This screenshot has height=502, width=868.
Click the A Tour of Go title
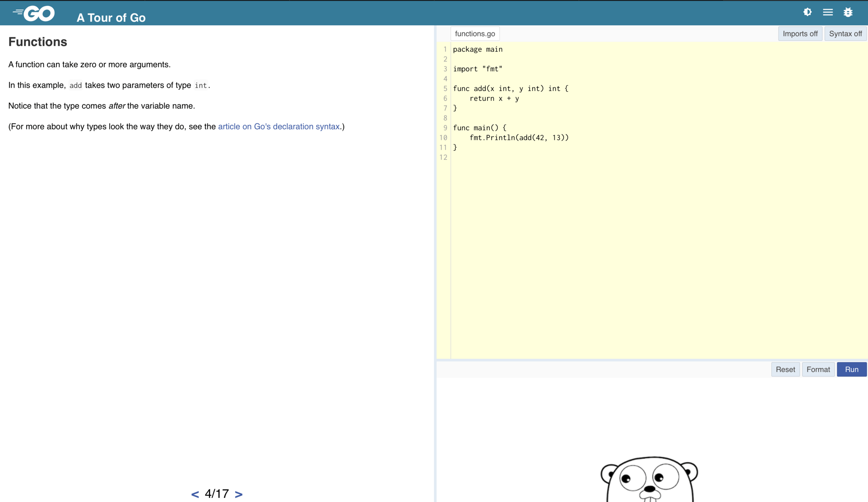point(111,17)
